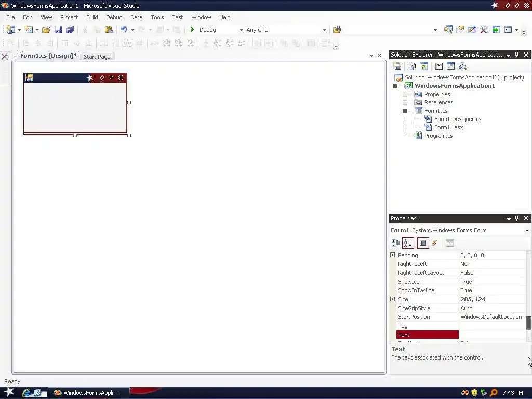Click the Find in Files icon beside Any CPU
This screenshot has width=532, height=399.
337,30
